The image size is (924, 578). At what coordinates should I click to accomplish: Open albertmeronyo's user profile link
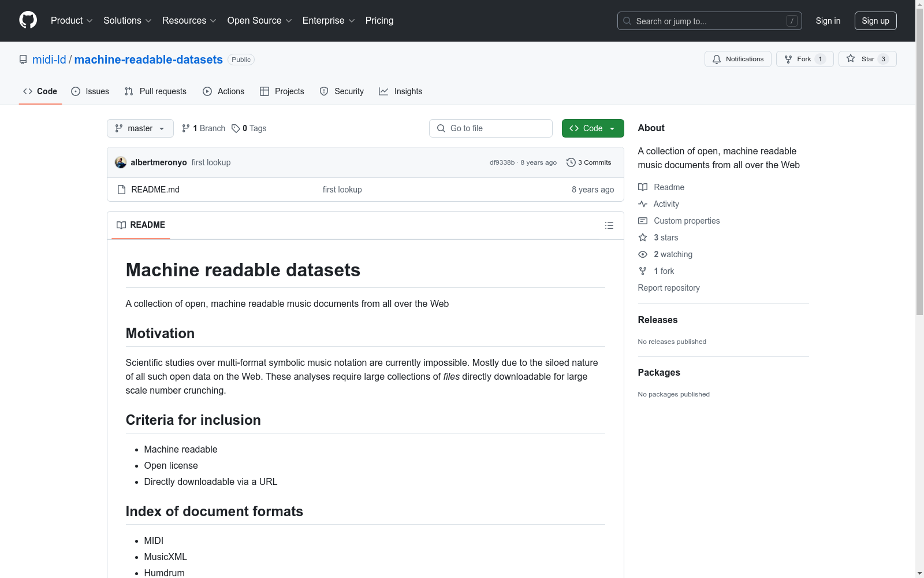[159, 162]
